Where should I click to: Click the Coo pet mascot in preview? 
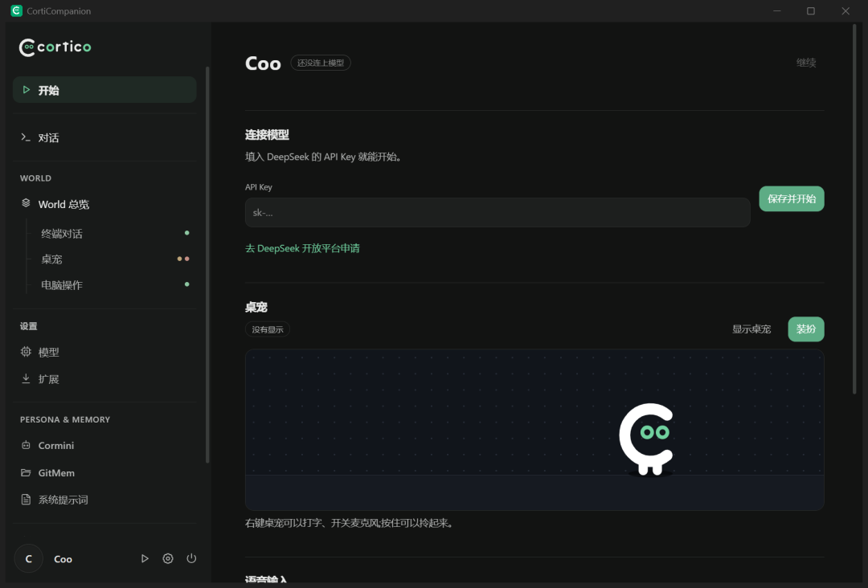pos(646,439)
